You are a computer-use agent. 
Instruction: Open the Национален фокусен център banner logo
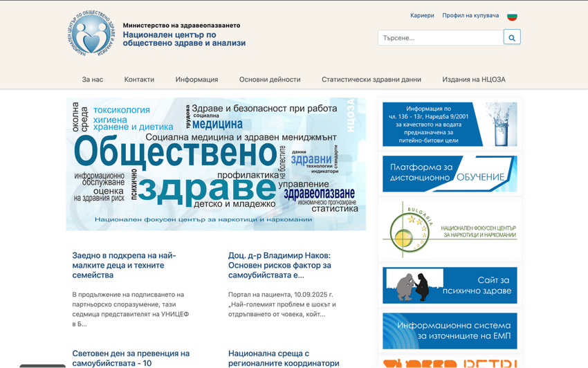[x=450, y=230]
